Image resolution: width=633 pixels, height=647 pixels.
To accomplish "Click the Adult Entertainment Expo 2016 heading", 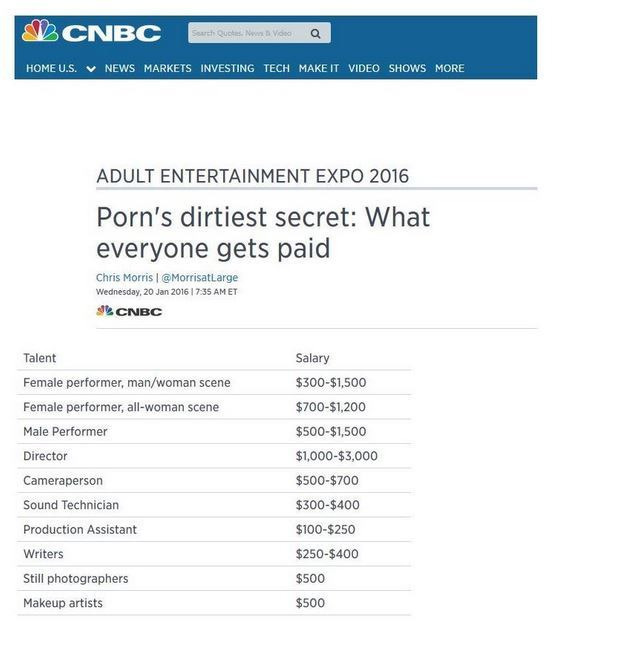I will (x=252, y=176).
